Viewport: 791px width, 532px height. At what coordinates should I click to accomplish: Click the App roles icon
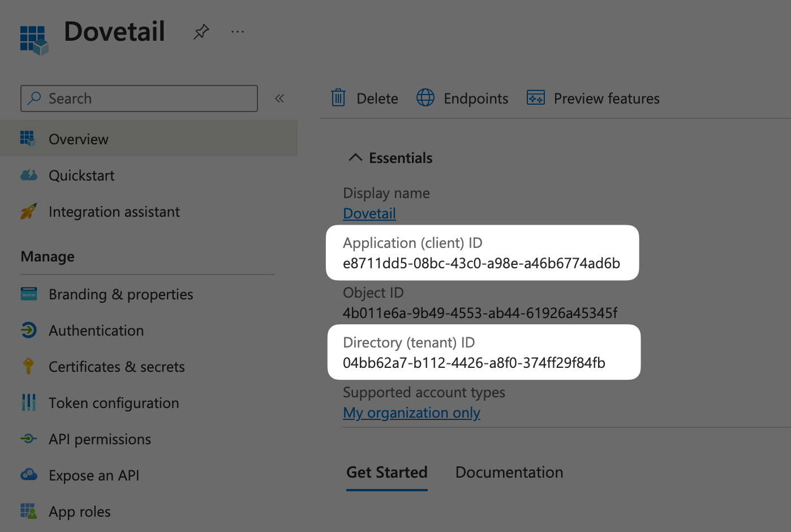[x=28, y=511]
